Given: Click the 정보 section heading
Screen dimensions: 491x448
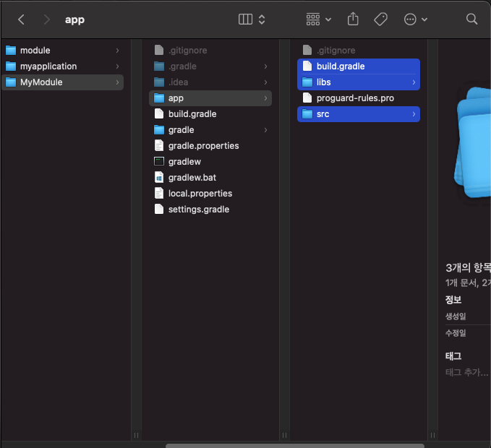Looking at the screenshot, I should pyautogui.click(x=453, y=300).
